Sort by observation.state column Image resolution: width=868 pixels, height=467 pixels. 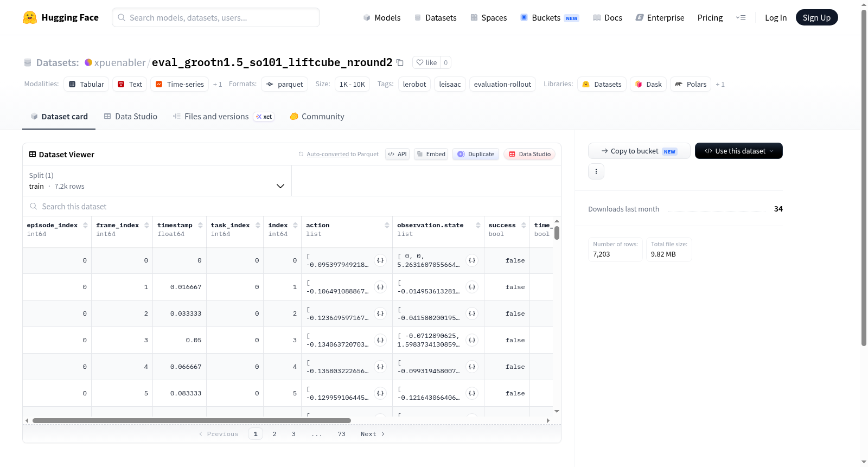click(478, 225)
